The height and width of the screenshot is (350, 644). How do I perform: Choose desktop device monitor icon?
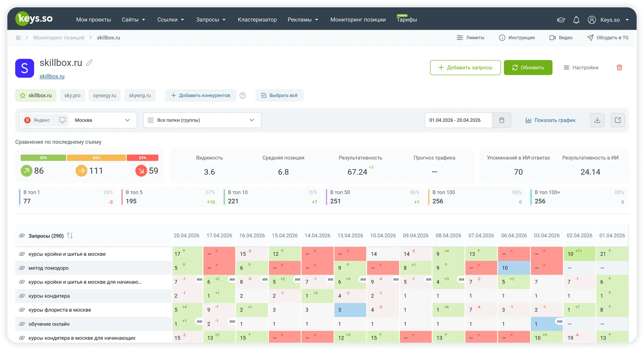[x=62, y=120]
